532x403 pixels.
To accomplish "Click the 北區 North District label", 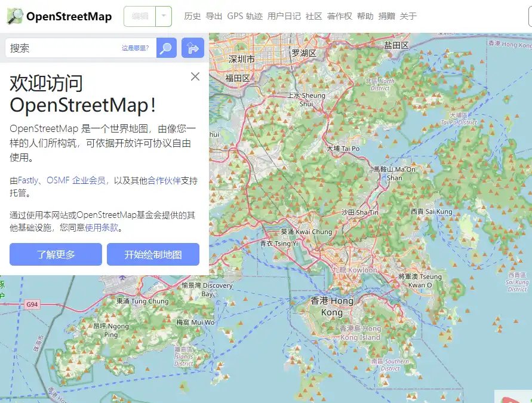I will [380, 84].
